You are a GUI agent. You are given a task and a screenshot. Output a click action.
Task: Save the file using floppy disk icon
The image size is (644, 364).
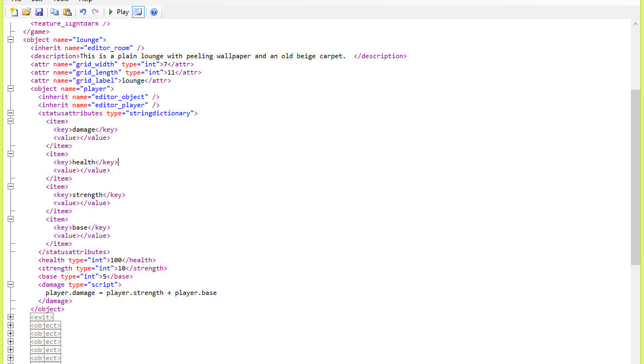pyautogui.click(x=39, y=12)
